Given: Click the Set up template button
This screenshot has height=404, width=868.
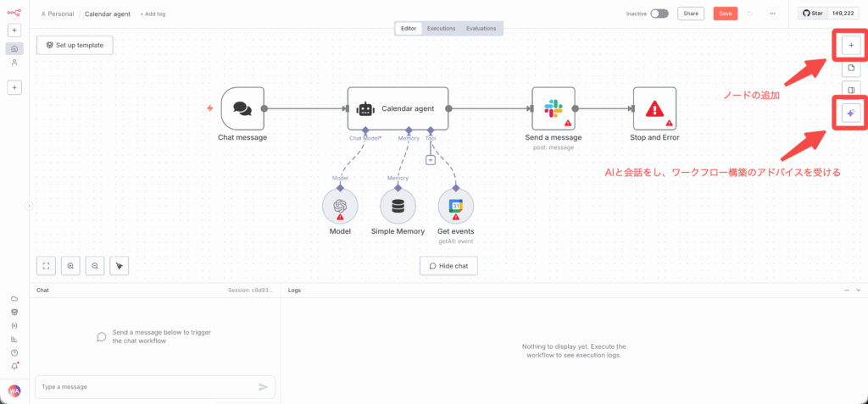Looking at the screenshot, I should pos(75,45).
